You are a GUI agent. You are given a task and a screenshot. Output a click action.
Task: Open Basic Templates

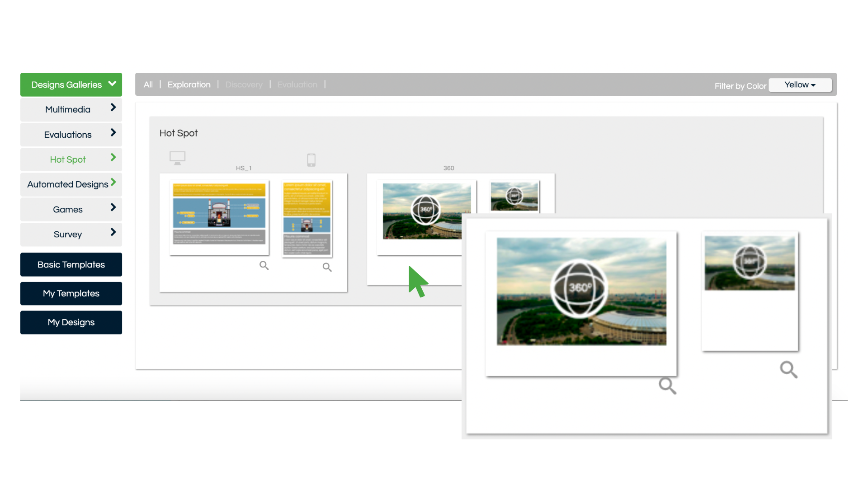(x=71, y=265)
